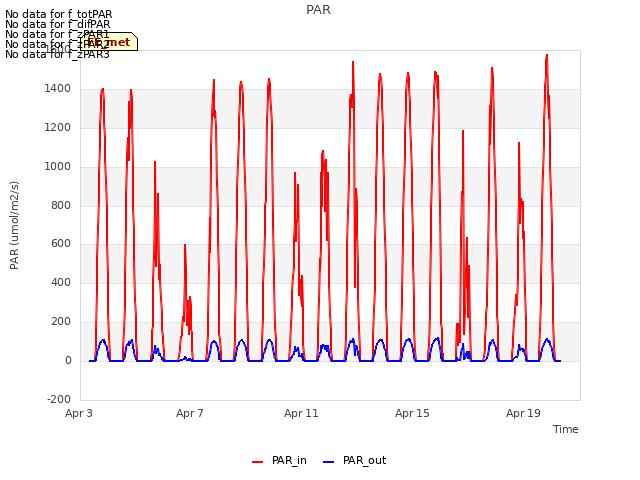Click the 800 y-axis tick label
The height and width of the screenshot is (480, 640).
click(61, 205)
